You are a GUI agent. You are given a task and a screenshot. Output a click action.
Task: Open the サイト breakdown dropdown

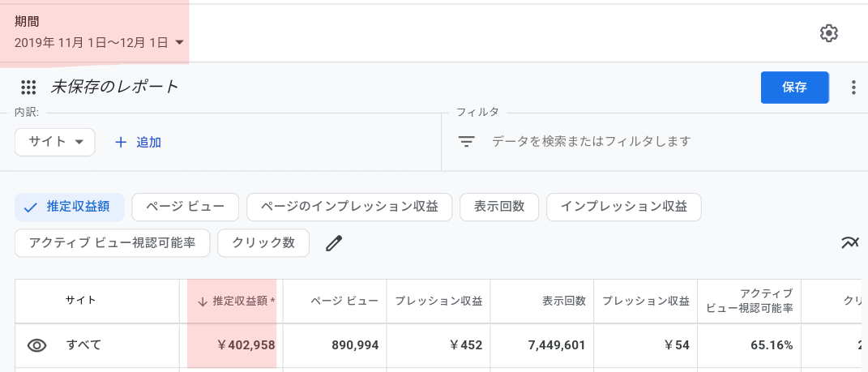coord(55,143)
